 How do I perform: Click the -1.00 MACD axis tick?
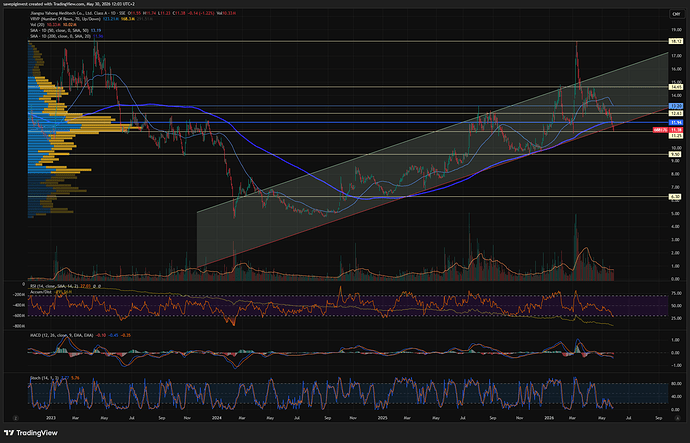tap(676, 366)
